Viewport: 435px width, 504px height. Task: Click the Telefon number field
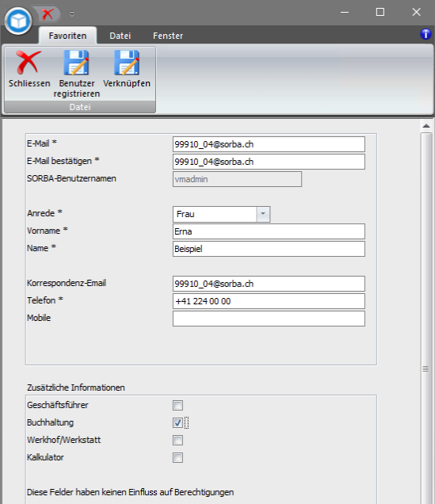[269, 301]
